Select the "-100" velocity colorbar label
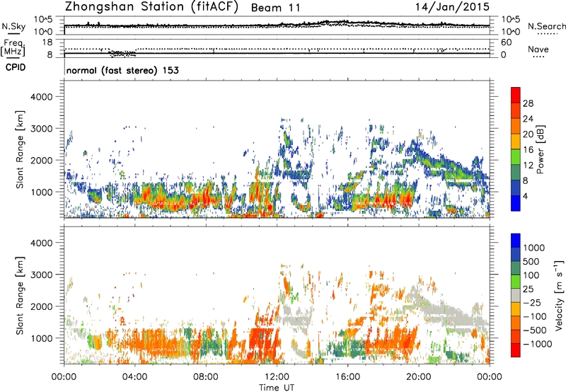This screenshot has height=392, width=566. 534,316
